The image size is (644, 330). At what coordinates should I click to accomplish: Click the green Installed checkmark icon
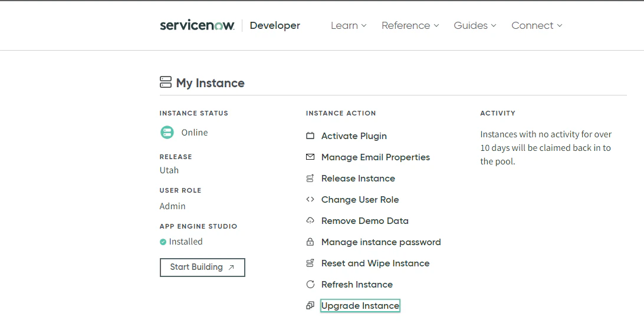(163, 242)
